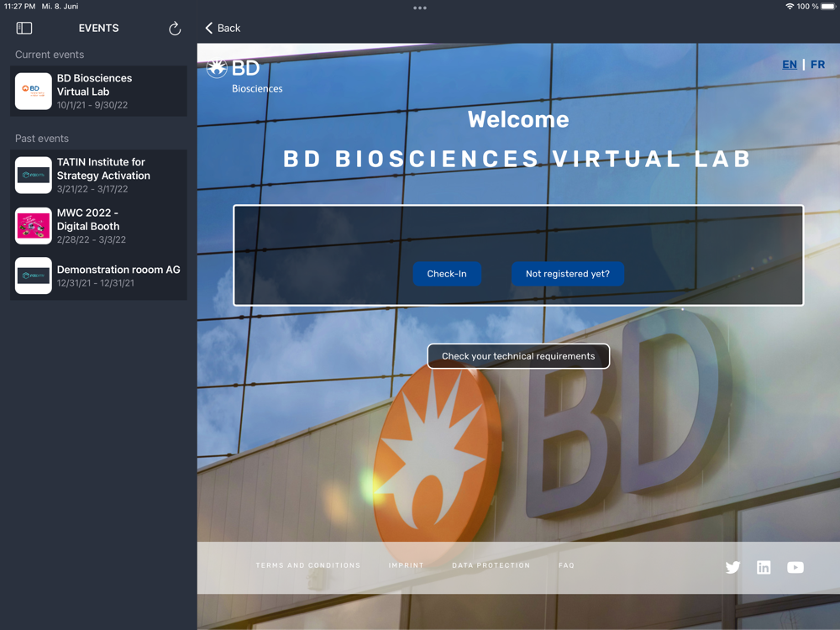Tap the Wi-Fi status icon

tap(790, 7)
